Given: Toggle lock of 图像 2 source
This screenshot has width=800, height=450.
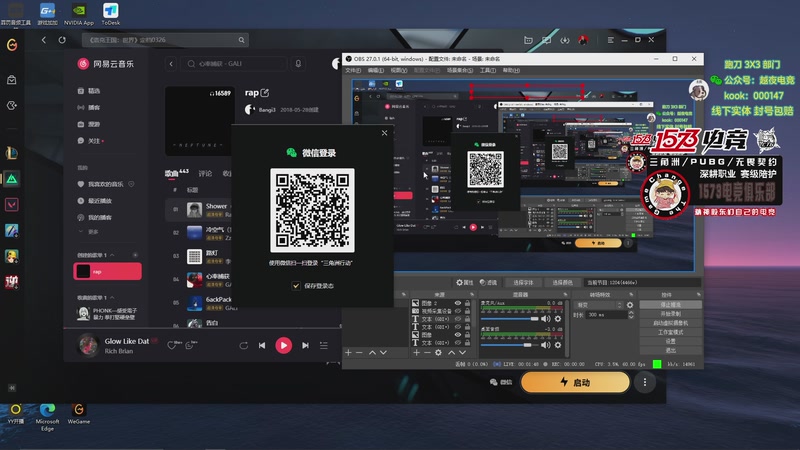Looking at the screenshot, I should point(467,303).
